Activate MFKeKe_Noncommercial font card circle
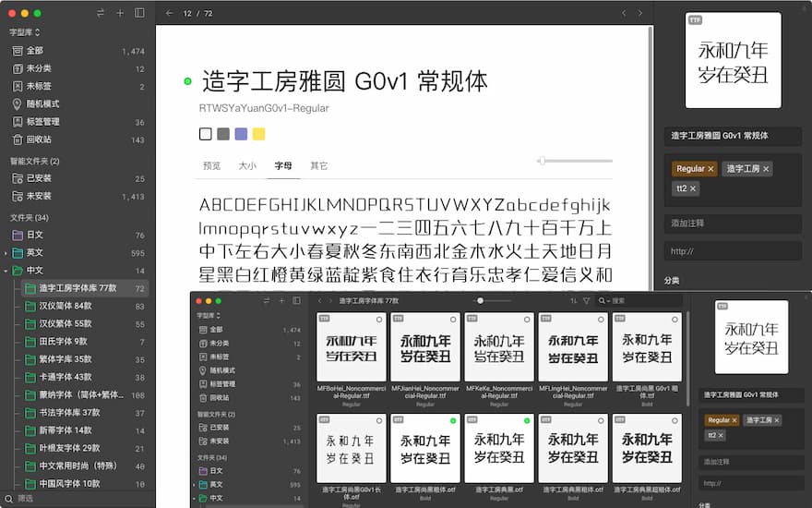Viewport: 812px width, 508px height. pos(527,320)
